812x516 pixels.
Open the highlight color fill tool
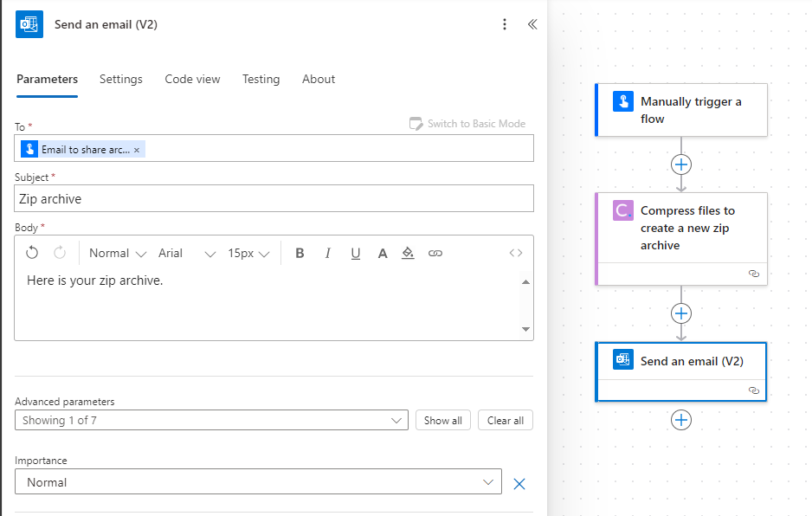(408, 253)
